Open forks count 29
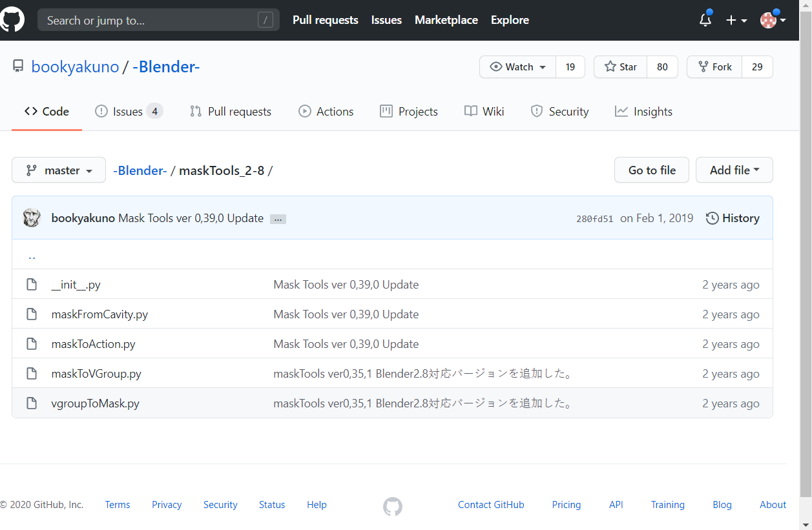812x530 pixels. [x=757, y=67]
